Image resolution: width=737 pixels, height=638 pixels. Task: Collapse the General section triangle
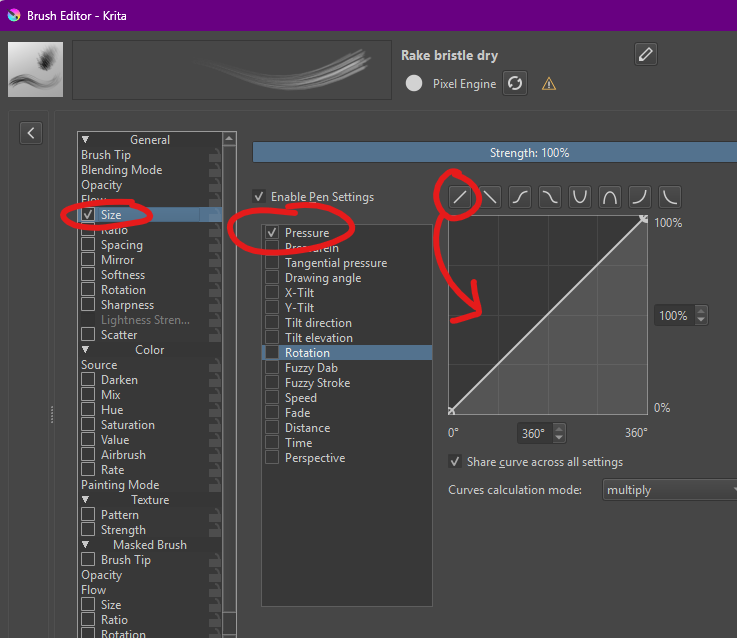pos(85,140)
